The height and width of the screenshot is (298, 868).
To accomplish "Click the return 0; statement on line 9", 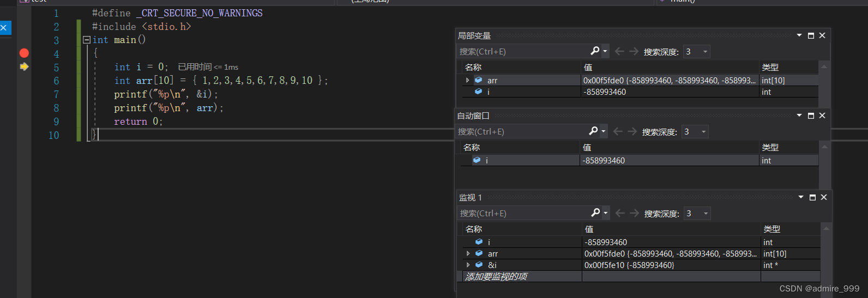I will tap(138, 121).
